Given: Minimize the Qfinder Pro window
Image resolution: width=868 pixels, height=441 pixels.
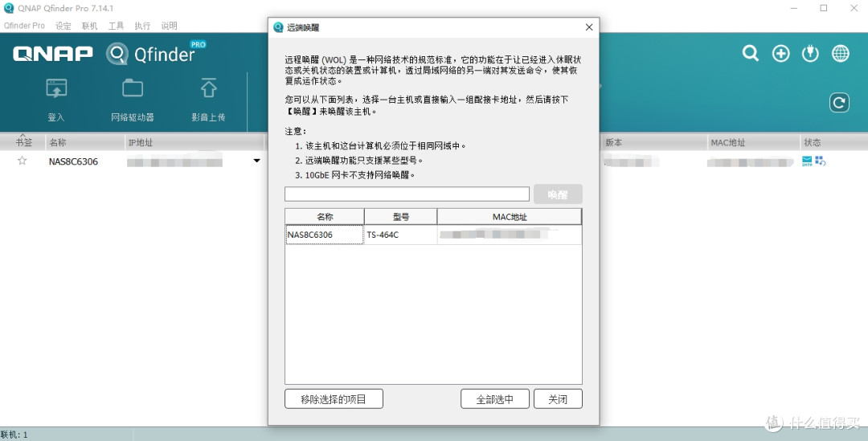Looking at the screenshot, I should coord(794,8).
